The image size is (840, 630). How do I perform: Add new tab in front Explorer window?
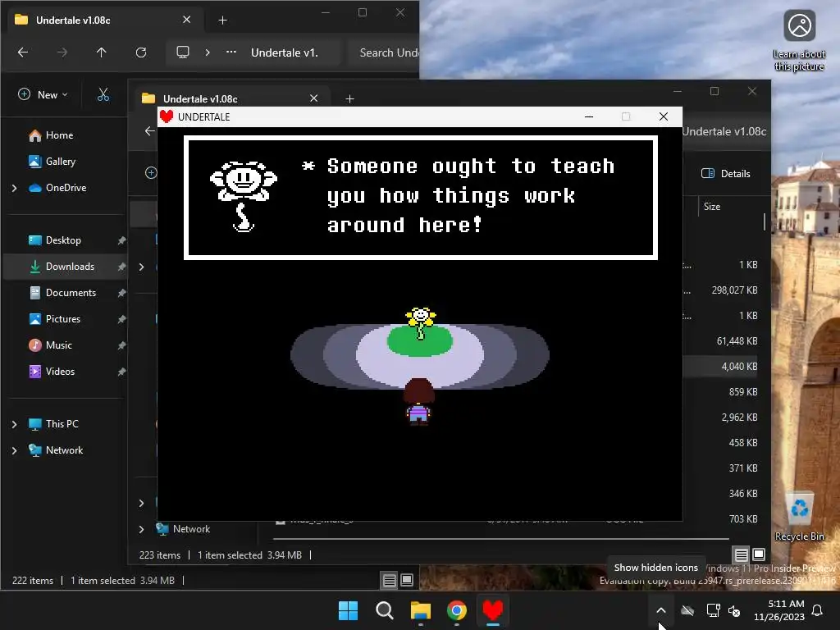pos(349,99)
